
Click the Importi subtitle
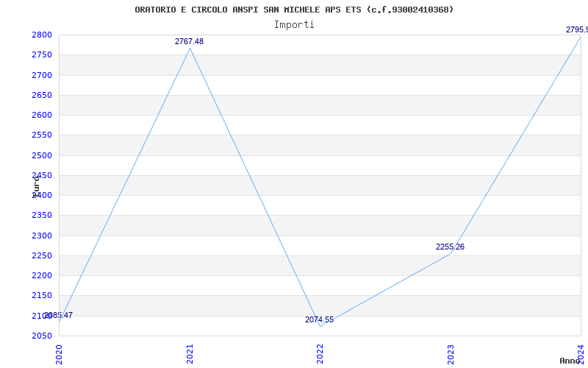(x=294, y=25)
